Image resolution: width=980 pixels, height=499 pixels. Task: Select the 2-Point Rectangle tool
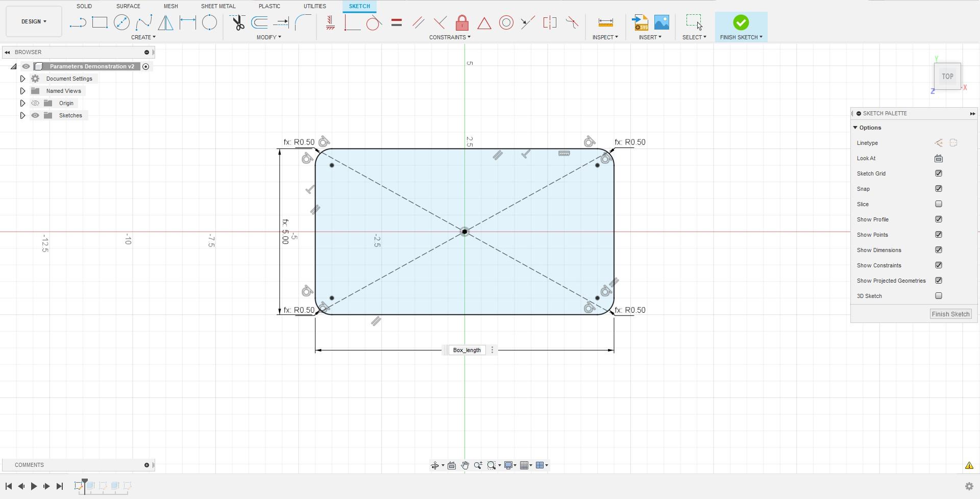click(100, 22)
